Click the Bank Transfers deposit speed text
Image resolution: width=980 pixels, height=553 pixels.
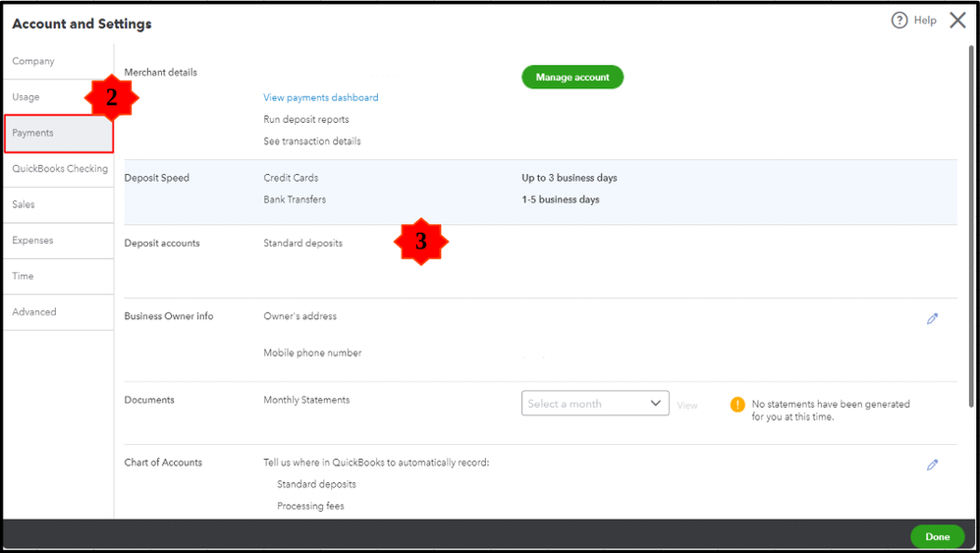pyautogui.click(x=295, y=199)
